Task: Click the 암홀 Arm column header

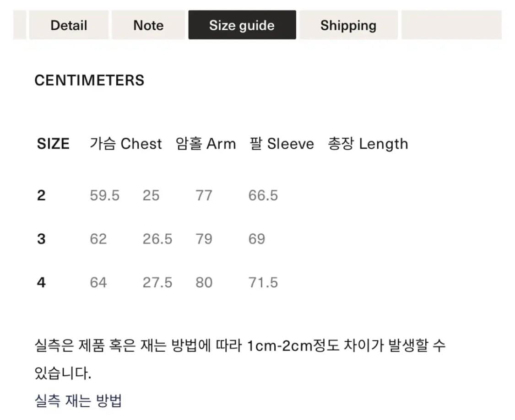Action: [206, 144]
